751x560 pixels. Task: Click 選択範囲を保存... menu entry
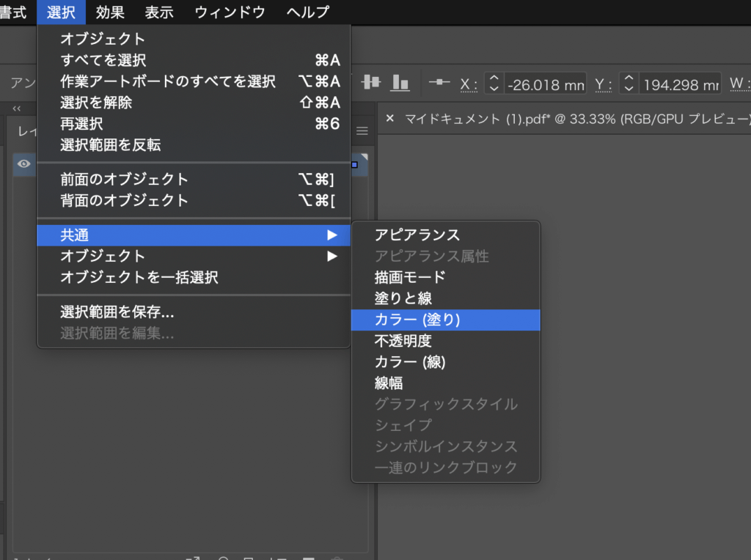(117, 312)
